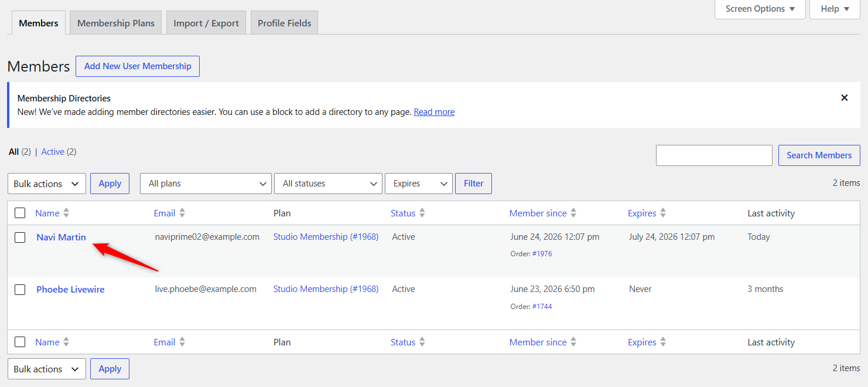Screen dimensions: 868x387
Task: Click the top Apply button
Action: tap(110, 184)
